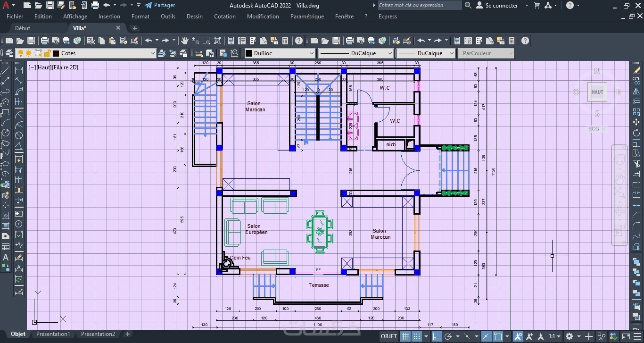644x343 pixels.
Task: Click the [Filaire 2D] visual style label
Action: pyautogui.click(x=66, y=67)
